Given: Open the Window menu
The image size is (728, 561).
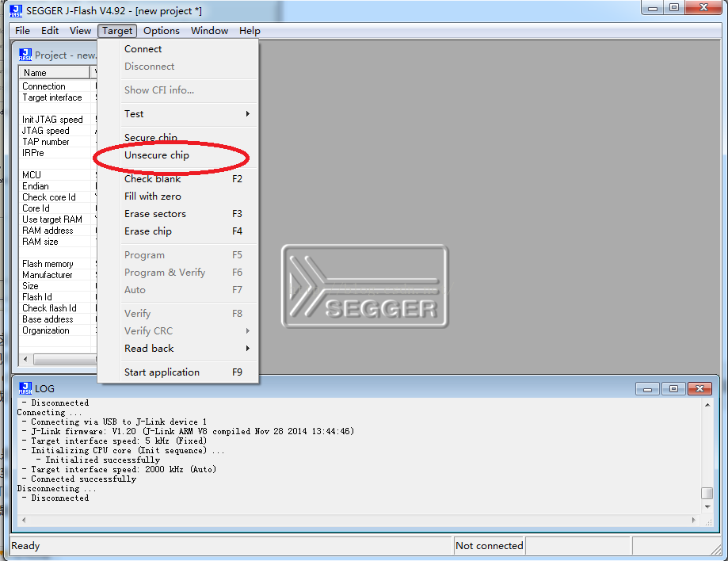Looking at the screenshot, I should click(x=209, y=31).
